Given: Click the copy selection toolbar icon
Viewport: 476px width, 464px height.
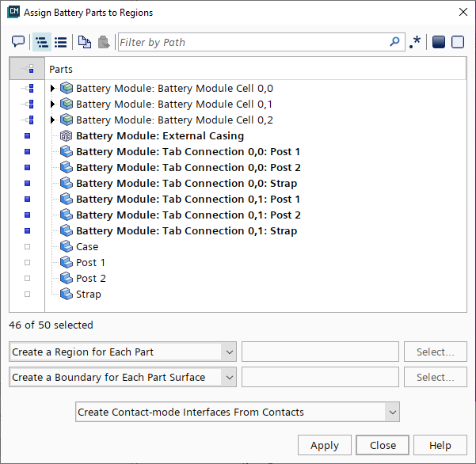Looking at the screenshot, I should click(x=84, y=42).
